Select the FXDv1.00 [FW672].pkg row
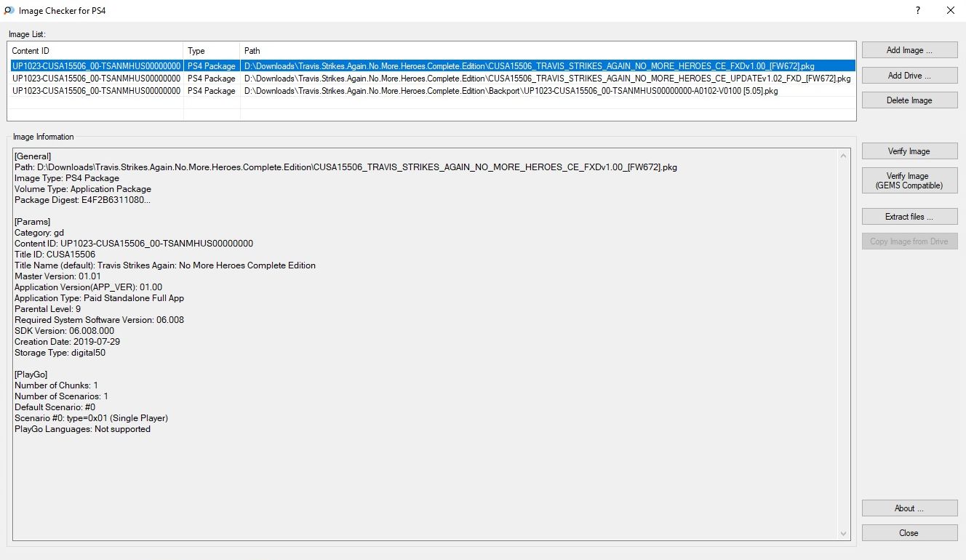 tap(431, 65)
